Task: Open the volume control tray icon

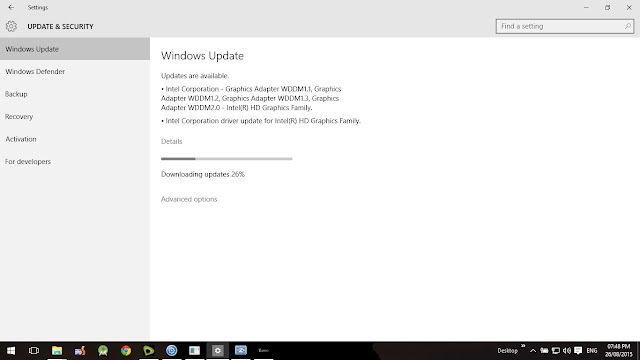Action: (567, 351)
